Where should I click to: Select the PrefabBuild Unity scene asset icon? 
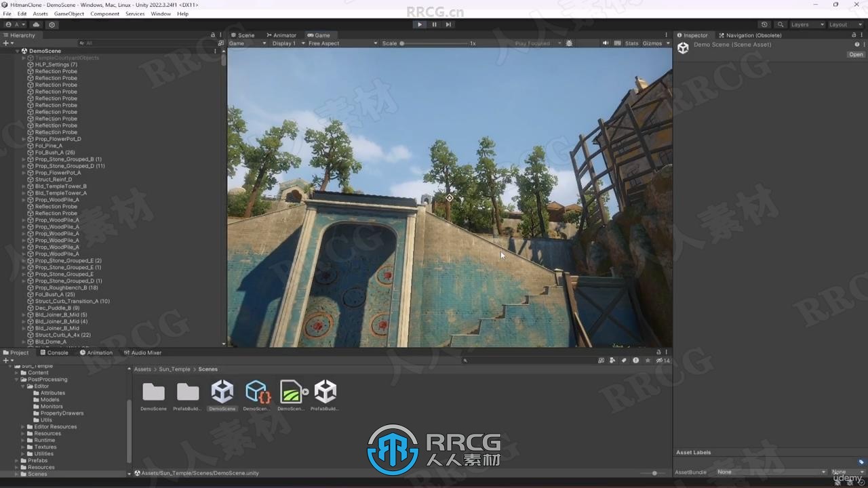(x=325, y=392)
